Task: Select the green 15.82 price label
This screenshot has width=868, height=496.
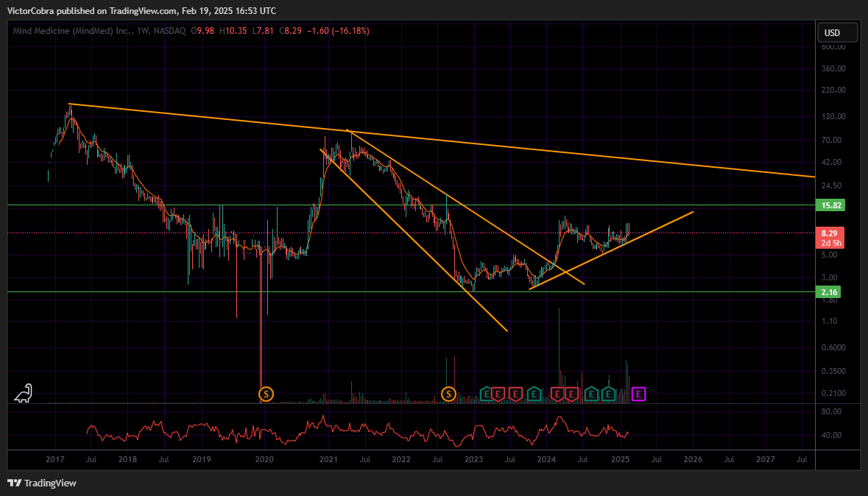Action: [831, 205]
